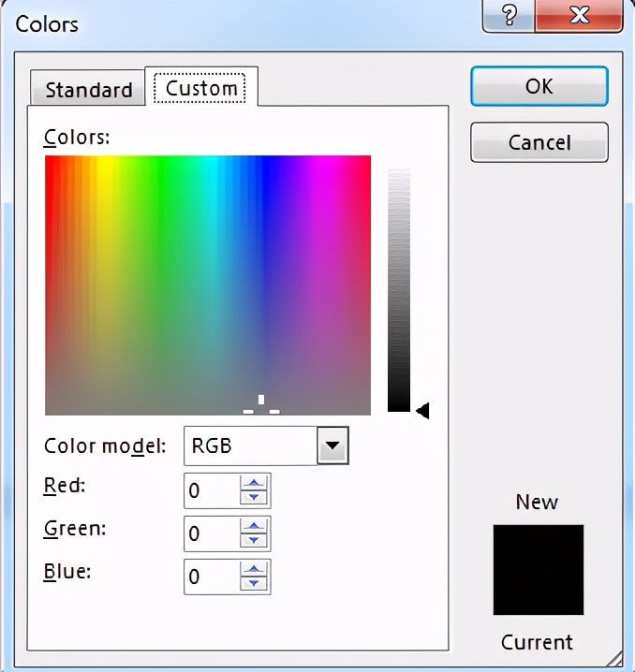635x672 pixels.
Task: Select the Custom tab
Action: pyautogui.click(x=201, y=89)
